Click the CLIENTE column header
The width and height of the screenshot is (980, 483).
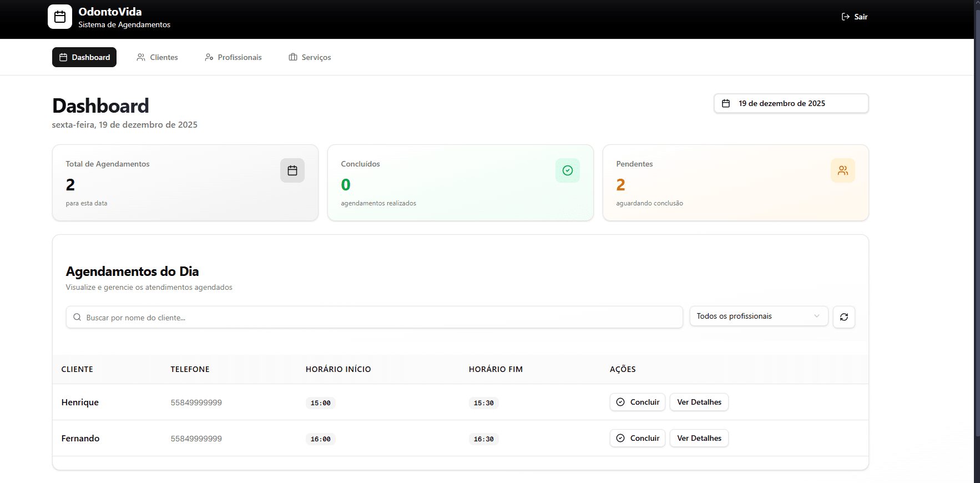tap(77, 369)
